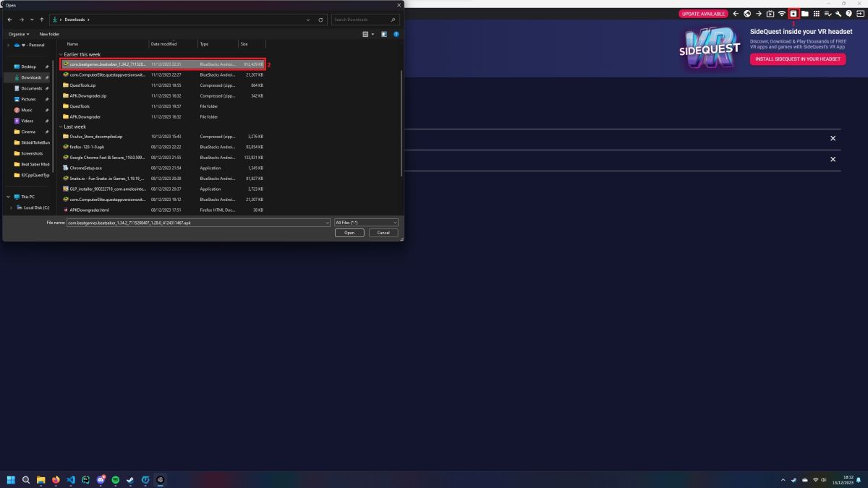Toggle the preview pane icon in Open dialog

383,34
